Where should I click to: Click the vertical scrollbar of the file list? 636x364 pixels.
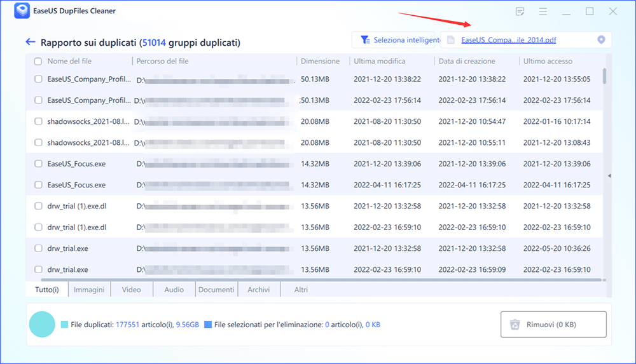tap(604, 76)
